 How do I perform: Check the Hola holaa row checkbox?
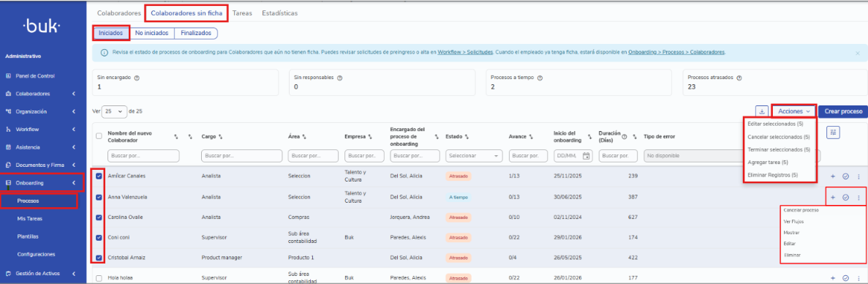(x=99, y=278)
